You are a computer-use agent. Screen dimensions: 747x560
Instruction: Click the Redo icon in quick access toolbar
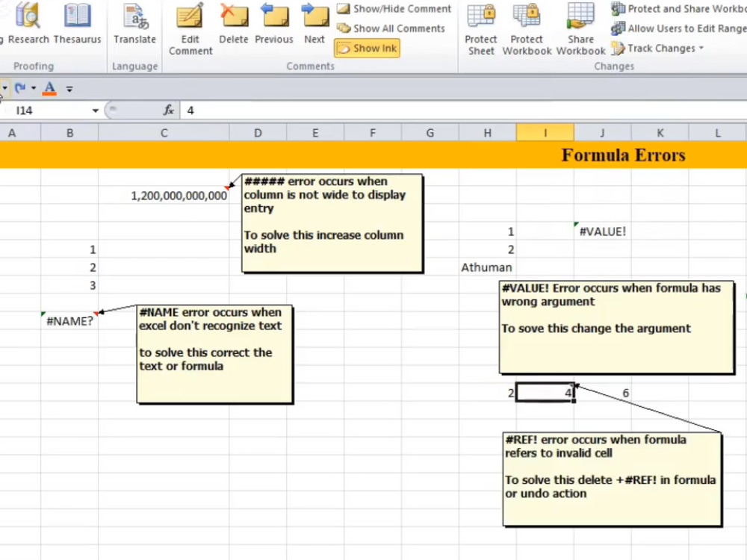[20, 88]
